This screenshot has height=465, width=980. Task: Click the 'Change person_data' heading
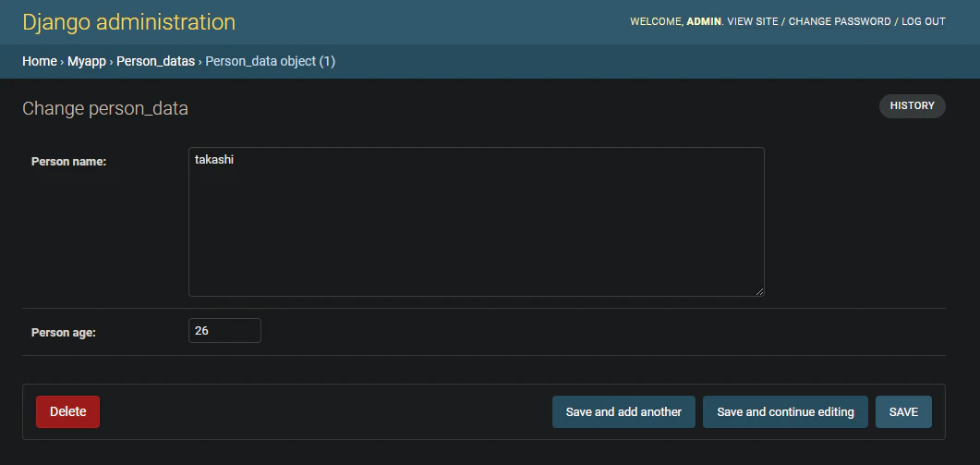coord(105,108)
